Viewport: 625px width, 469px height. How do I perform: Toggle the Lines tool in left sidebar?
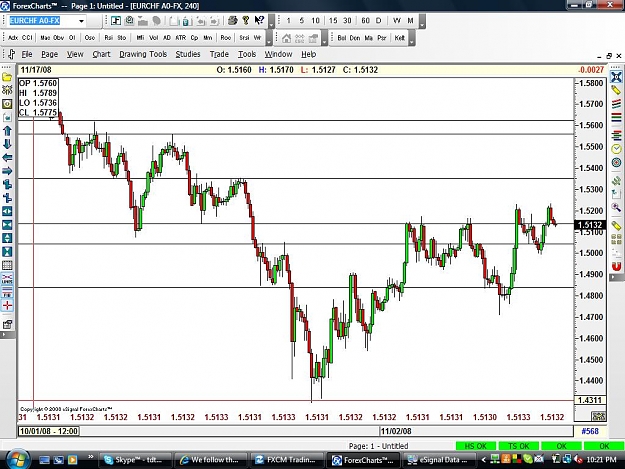click(x=7, y=279)
